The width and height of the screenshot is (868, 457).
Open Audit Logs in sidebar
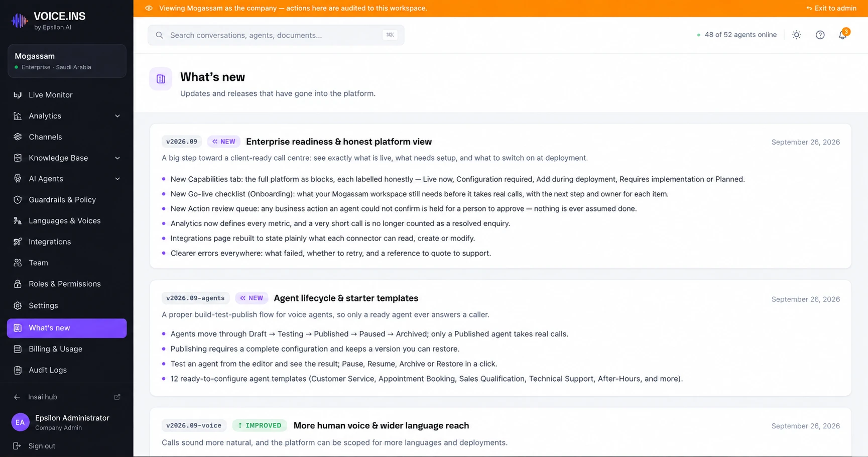coord(67,370)
